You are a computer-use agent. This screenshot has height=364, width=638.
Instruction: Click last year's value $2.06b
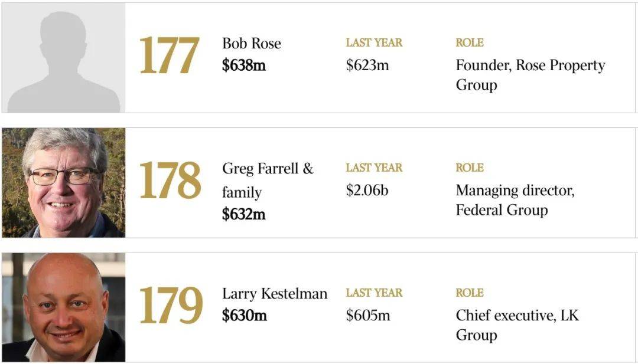coord(367,191)
